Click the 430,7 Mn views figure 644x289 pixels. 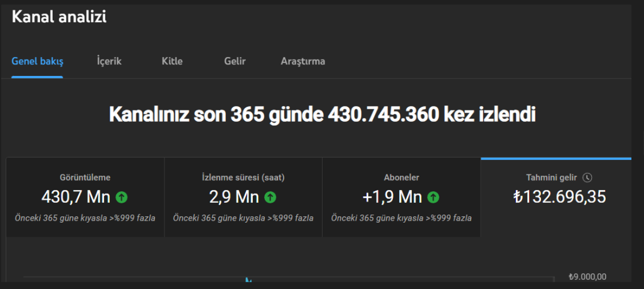click(x=76, y=198)
